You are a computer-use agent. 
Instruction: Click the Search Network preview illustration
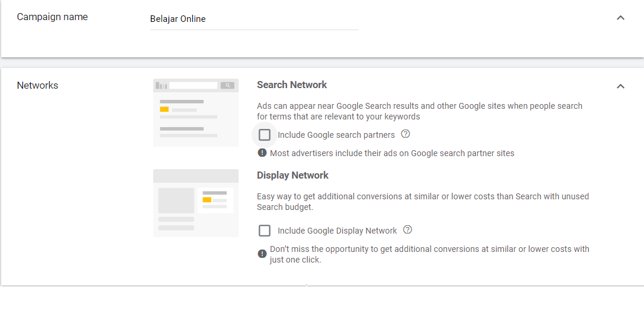196,113
